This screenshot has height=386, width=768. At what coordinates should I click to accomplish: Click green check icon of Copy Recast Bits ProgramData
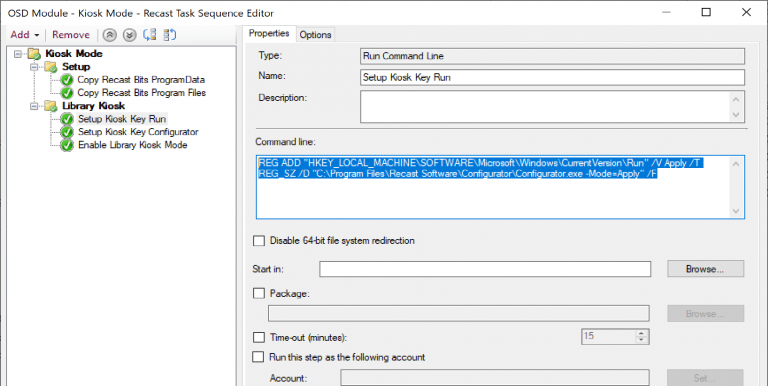(67, 80)
